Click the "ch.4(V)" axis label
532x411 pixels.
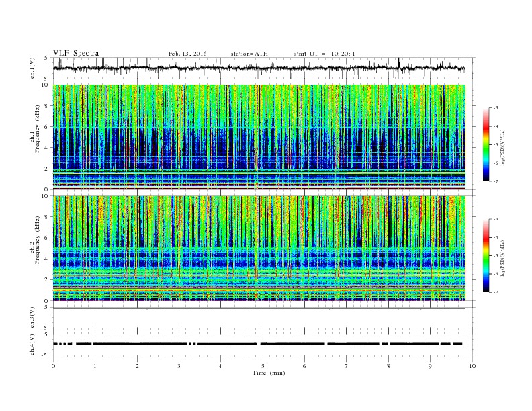(32, 345)
